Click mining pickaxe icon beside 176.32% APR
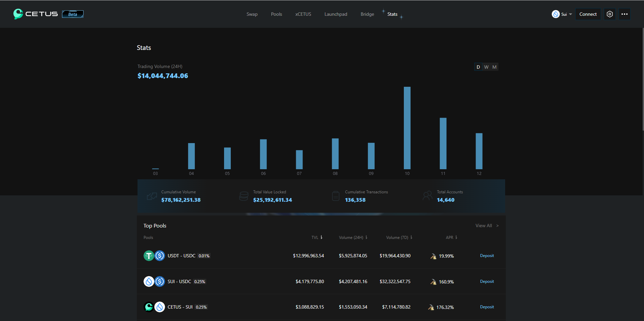The height and width of the screenshot is (321, 644). pyautogui.click(x=431, y=307)
